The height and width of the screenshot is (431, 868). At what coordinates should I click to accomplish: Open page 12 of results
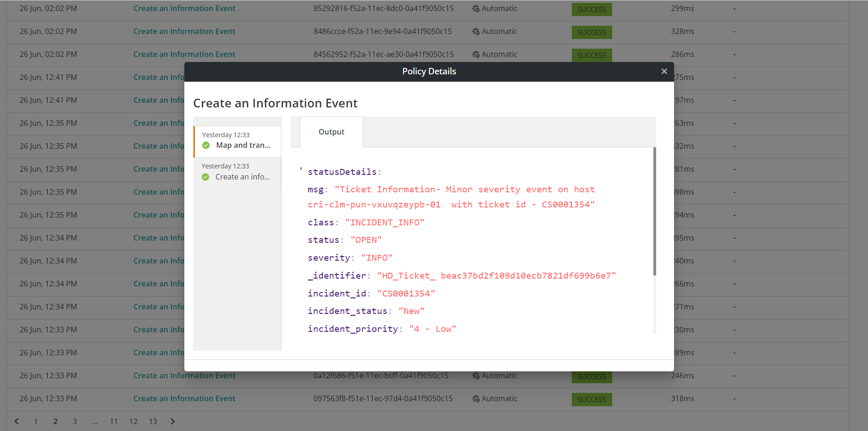click(x=133, y=421)
